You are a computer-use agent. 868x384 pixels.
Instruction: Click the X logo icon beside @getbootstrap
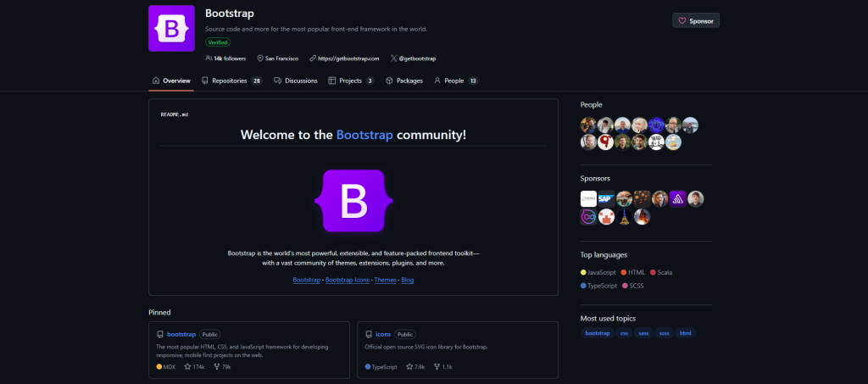click(393, 58)
